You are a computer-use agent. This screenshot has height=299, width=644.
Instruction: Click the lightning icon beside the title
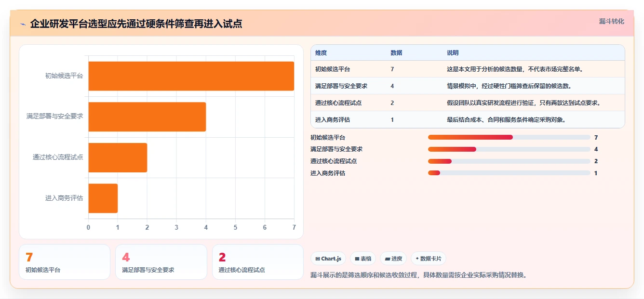click(x=23, y=24)
